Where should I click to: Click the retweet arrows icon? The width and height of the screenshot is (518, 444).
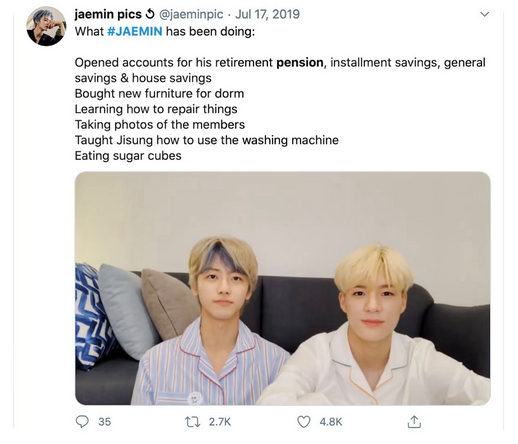pyautogui.click(x=193, y=422)
